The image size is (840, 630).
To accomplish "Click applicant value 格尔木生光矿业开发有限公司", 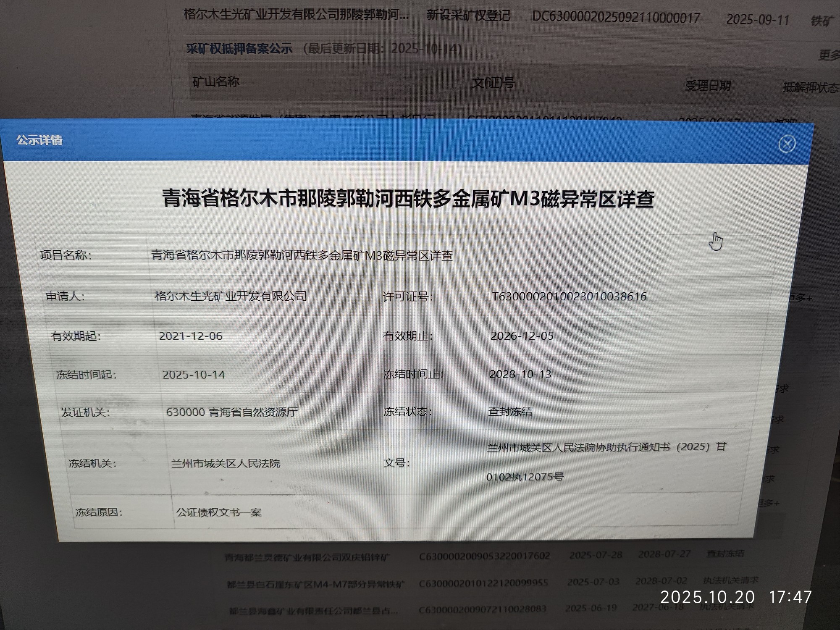I will pos(231,296).
